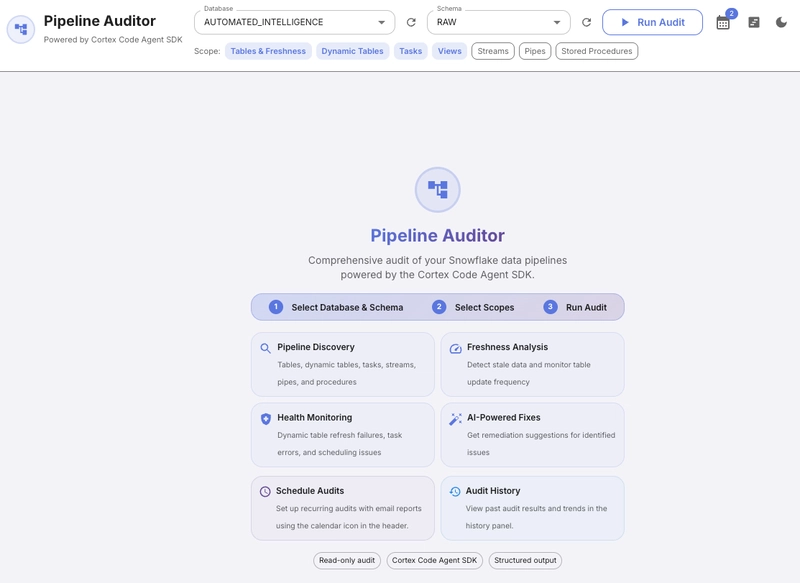Click step 1 number badge
The image size is (800, 583).
pos(276,307)
